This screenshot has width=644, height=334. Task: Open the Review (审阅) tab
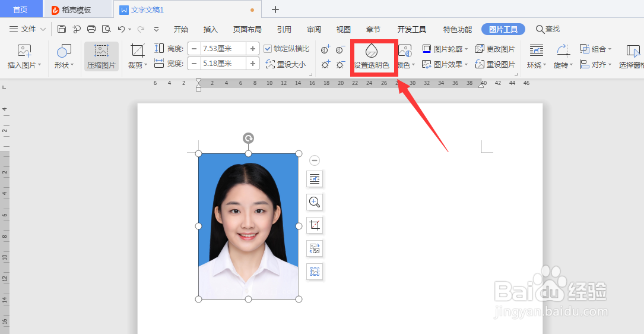314,29
